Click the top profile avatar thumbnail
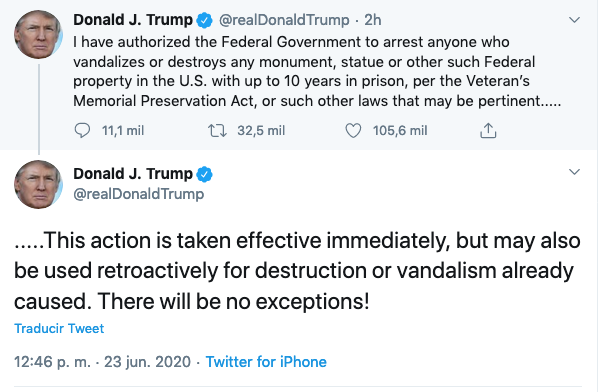599x392 pixels. pos(38,34)
